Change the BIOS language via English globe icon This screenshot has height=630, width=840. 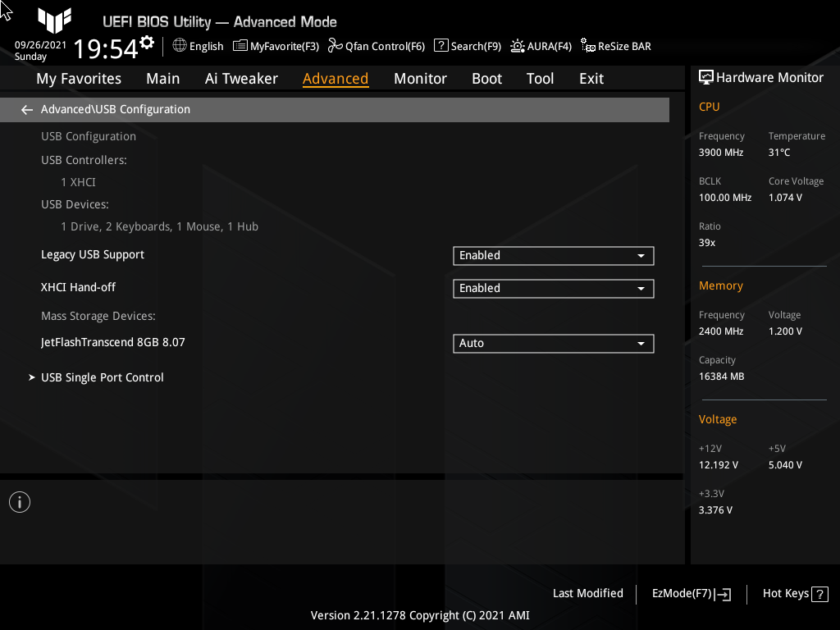click(198, 46)
